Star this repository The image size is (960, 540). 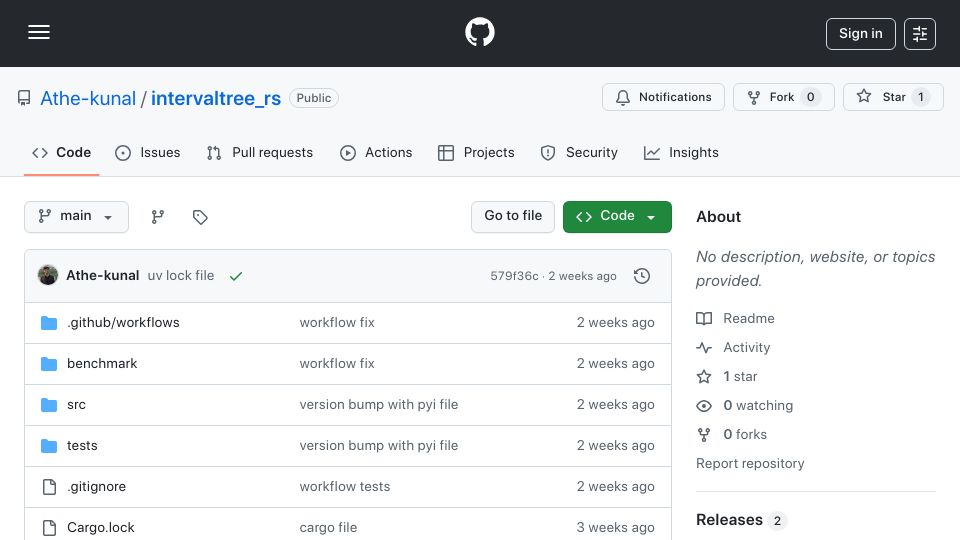(893, 97)
